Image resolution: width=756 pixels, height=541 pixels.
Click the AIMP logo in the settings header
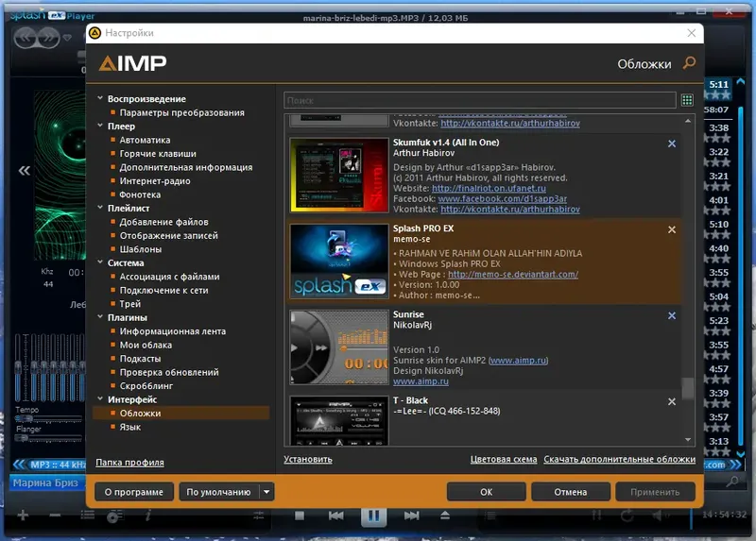[132, 63]
